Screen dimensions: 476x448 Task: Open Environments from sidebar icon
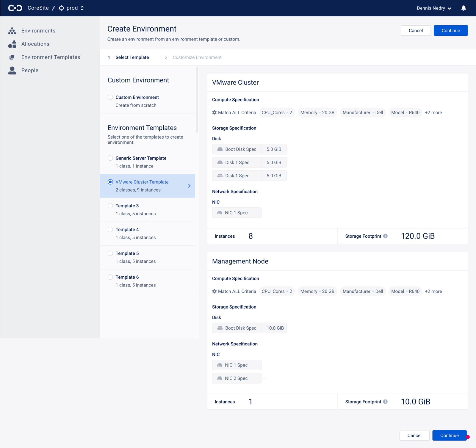12,31
